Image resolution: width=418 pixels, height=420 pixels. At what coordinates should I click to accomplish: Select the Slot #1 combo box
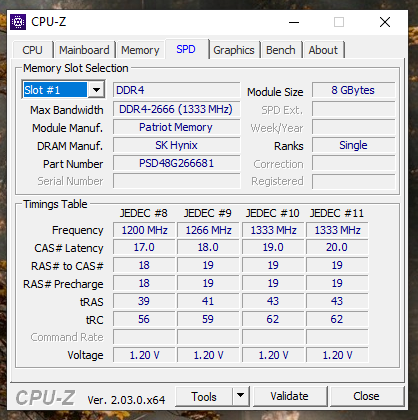[x=63, y=90]
